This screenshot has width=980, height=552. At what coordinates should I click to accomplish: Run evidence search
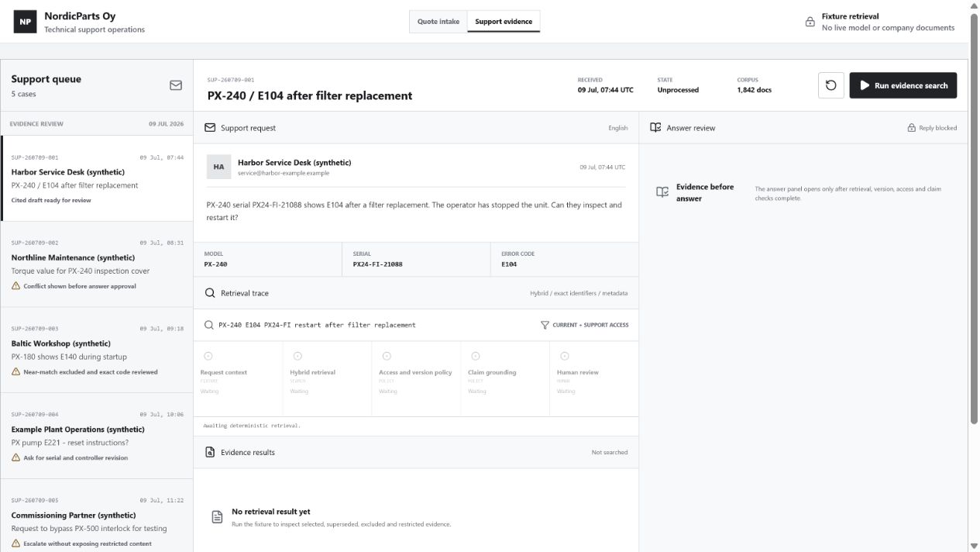coord(903,85)
